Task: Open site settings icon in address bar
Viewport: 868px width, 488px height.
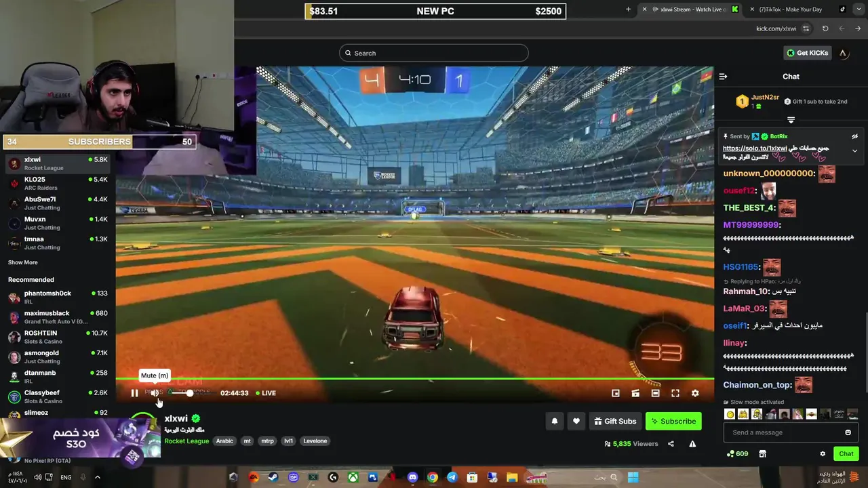Action: 806,28
